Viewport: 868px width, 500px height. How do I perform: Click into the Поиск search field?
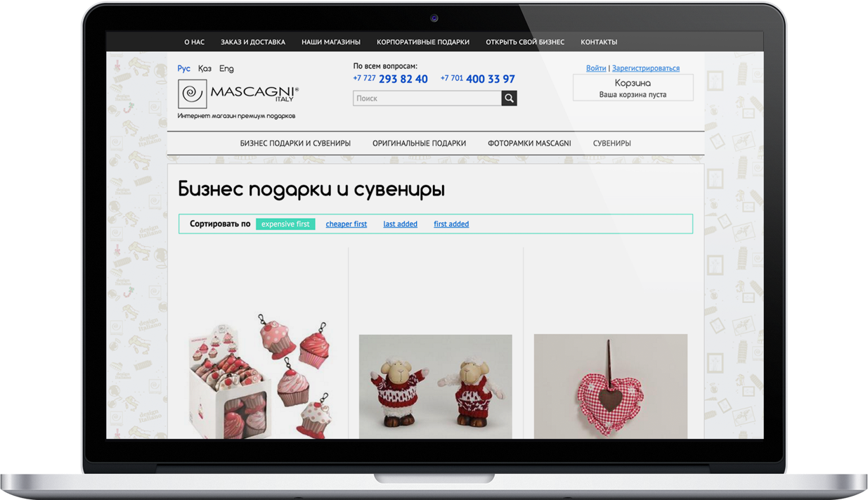(x=427, y=98)
